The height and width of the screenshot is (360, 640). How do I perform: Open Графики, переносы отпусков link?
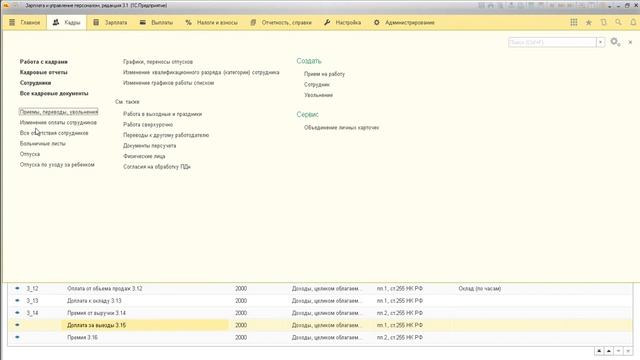click(158, 62)
